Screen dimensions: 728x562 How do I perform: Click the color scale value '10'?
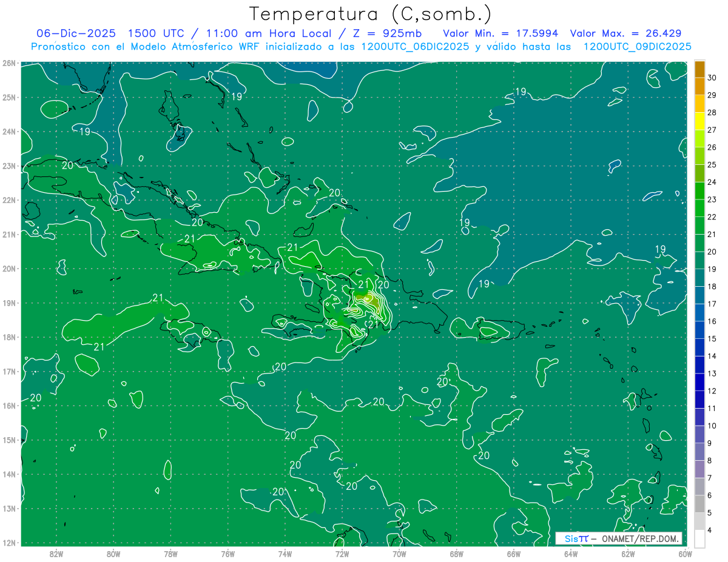pyautogui.click(x=712, y=426)
